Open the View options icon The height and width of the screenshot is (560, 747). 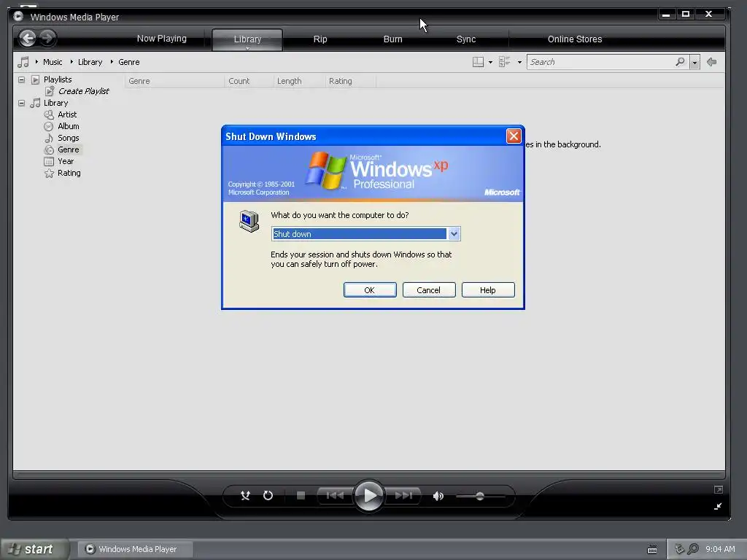pos(505,62)
